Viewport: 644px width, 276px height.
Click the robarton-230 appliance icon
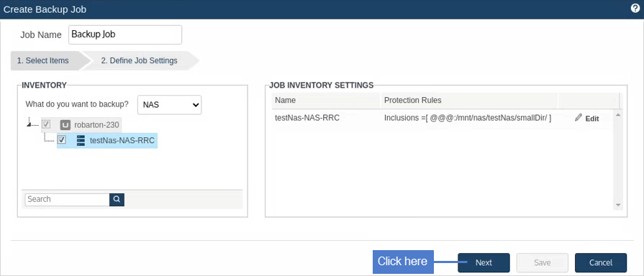pyautogui.click(x=65, y=125)
